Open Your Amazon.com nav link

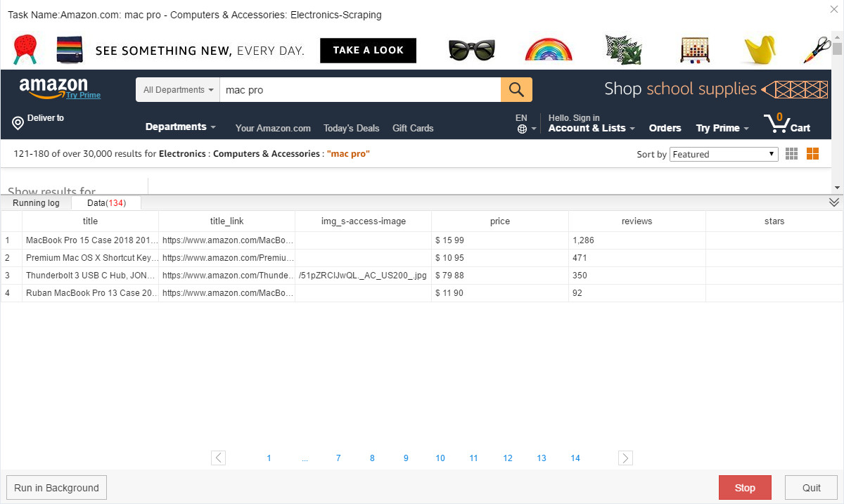pos(273,128)
